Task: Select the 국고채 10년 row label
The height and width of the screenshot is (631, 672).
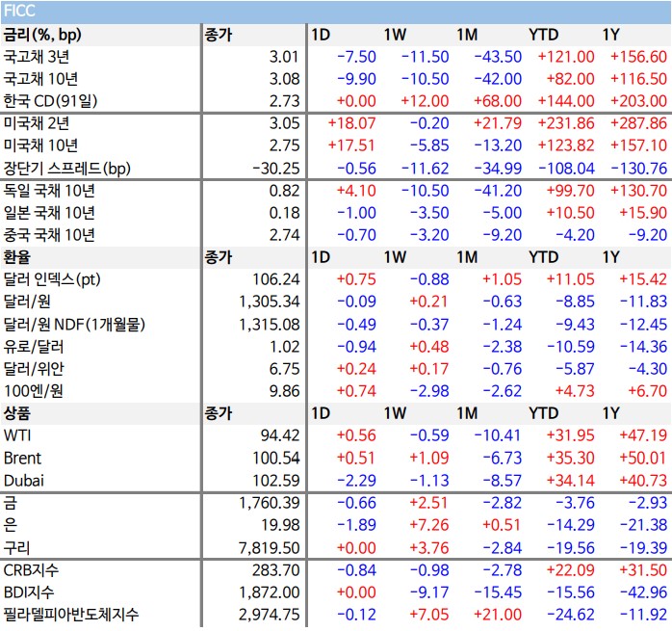Action: [x=40, y=79]
